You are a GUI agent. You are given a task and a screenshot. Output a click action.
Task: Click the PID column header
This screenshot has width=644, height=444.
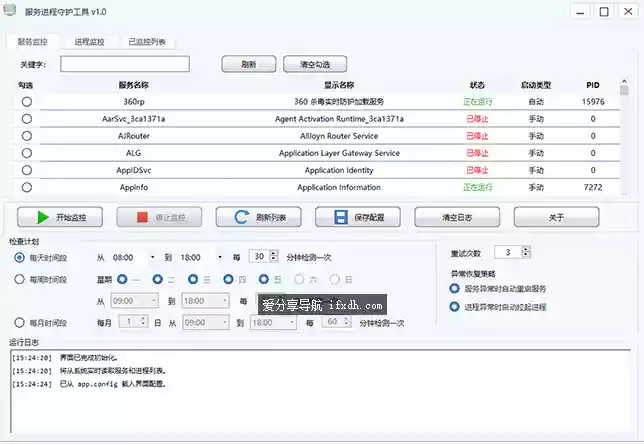pos(593,85)
